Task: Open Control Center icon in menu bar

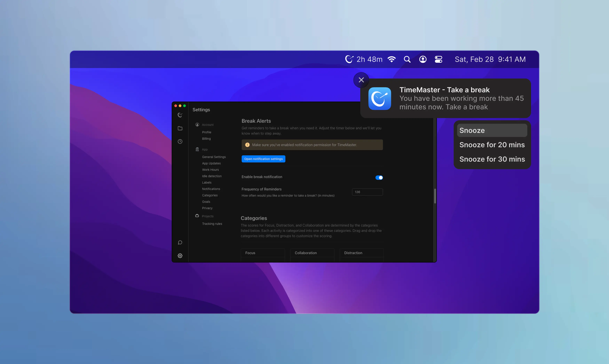Action: point(438,59)
